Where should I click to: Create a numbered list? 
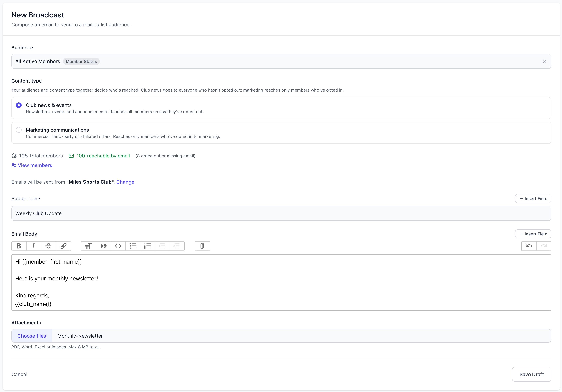coord(148,246)
